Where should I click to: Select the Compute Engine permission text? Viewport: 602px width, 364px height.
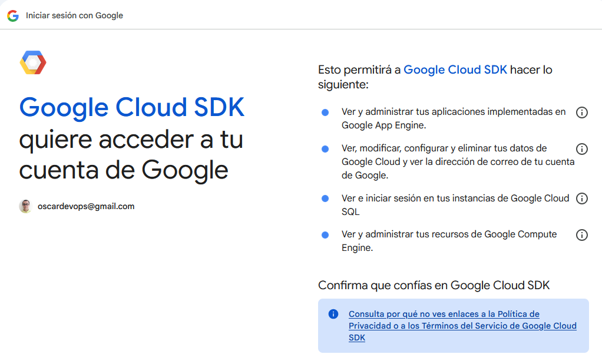pyautogui.click(x=449, y=240)
